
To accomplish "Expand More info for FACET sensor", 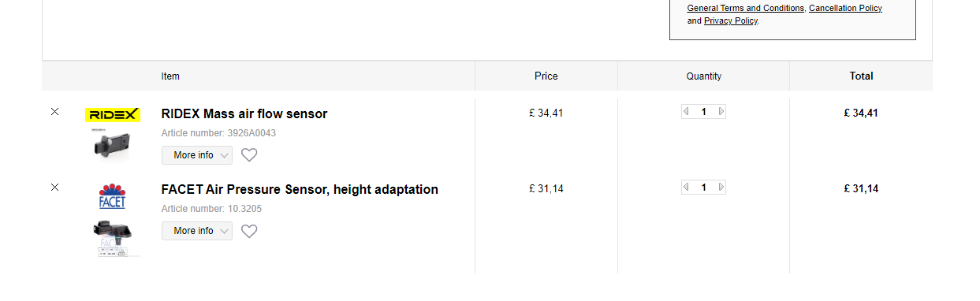I will (x=197, y=231).
